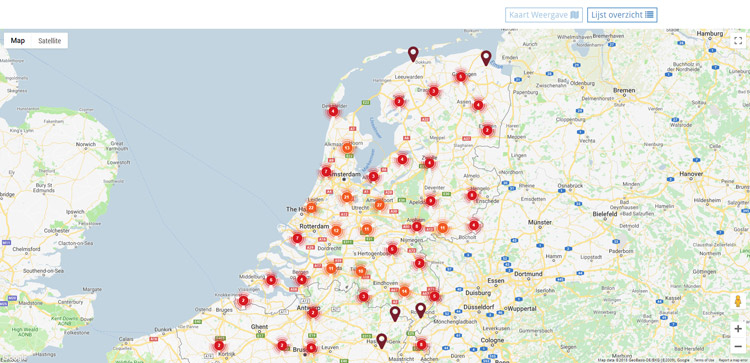Open the cluster marker near Middelburg

coord(271,280)
